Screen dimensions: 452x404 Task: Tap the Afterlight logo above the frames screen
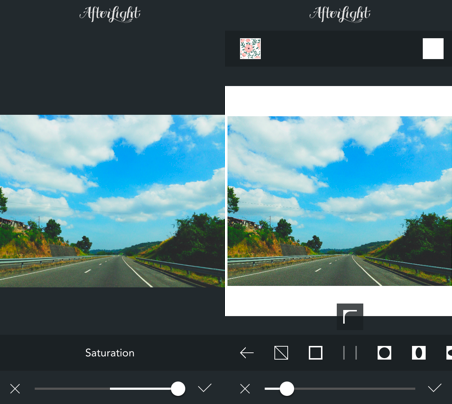340,14
